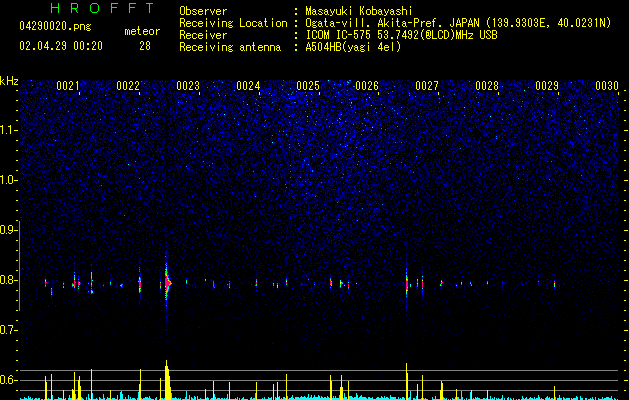Click the tallest yellow power spike before 0023
This screenshot has height=400, width=629.
[167, 380]
